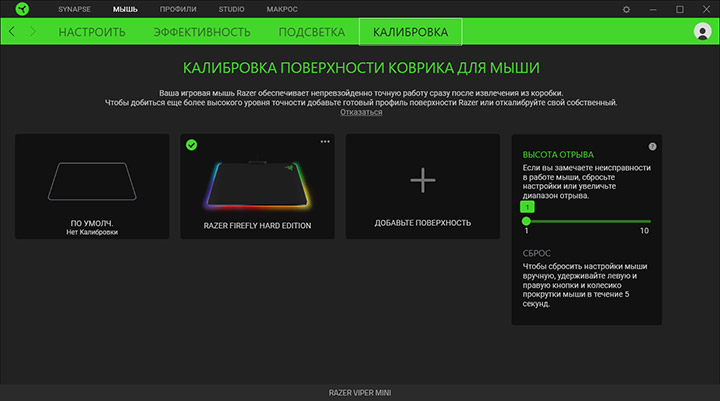720x401 pixels.
Task: Open the STUDIO top menu
Action: (231, 9)
